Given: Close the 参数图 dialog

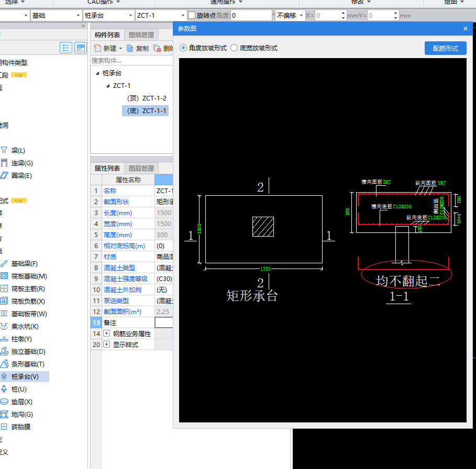Looking at the screenshot, I should coord(466,28).
